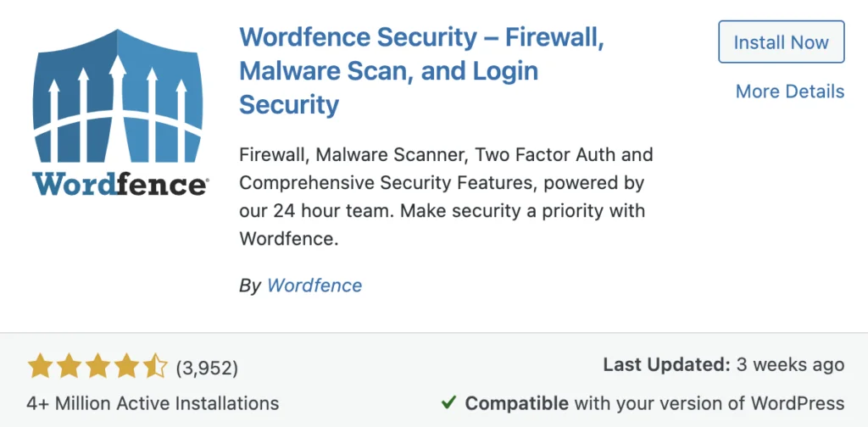Click the Wordfence wordmark below the shield
This screenshot has width=868, height=427.
coord(120,184)
